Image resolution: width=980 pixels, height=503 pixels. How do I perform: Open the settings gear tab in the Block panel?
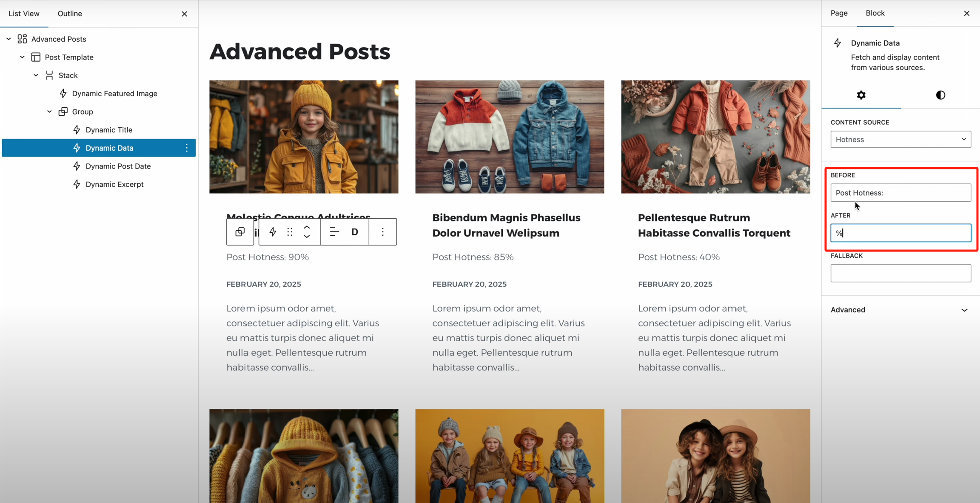point(861,95)
